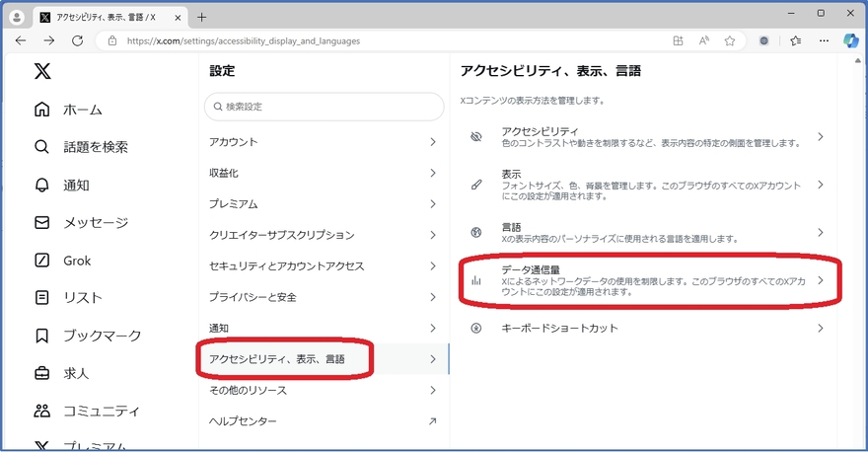Expand プライバシーと安全 chevron
Viewport: 868px width, 452px height.
[433, 297]
